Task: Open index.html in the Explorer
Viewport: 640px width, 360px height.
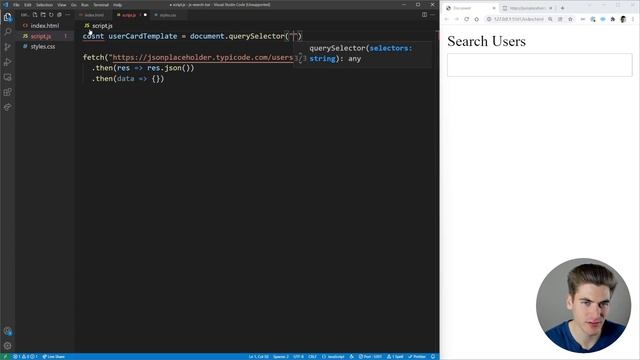Action: (45, 26)
